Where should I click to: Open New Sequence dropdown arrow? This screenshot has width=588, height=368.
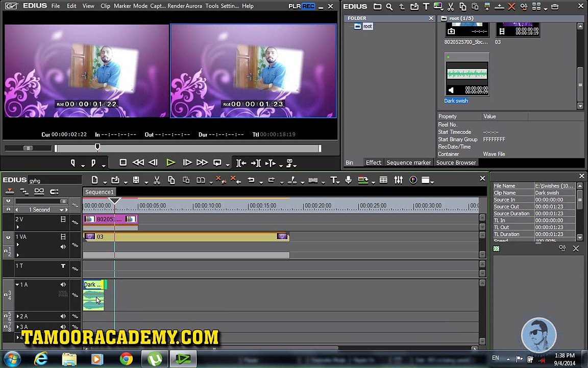click(105, 182)
